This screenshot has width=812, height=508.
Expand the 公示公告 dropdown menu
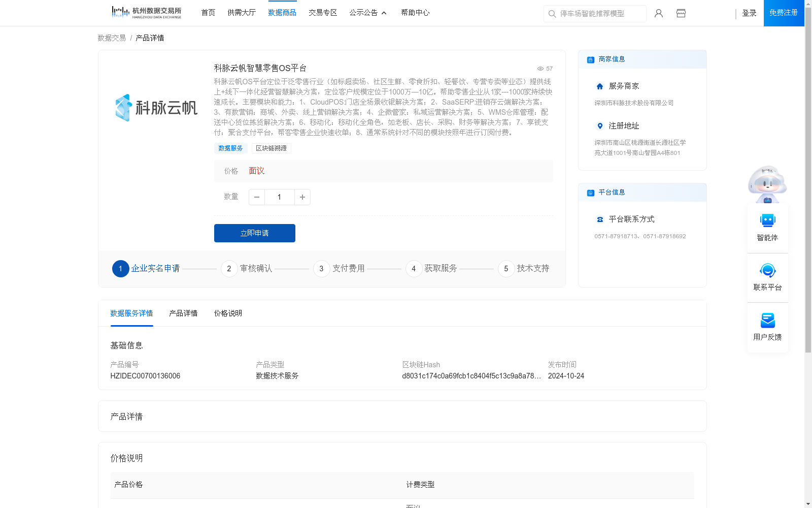point(368,13)
